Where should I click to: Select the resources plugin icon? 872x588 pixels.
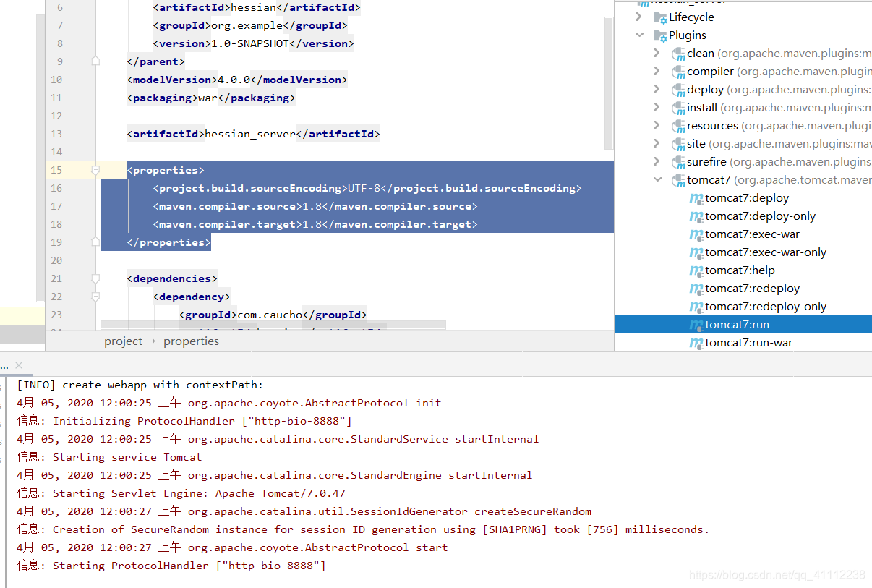point(678,126)
